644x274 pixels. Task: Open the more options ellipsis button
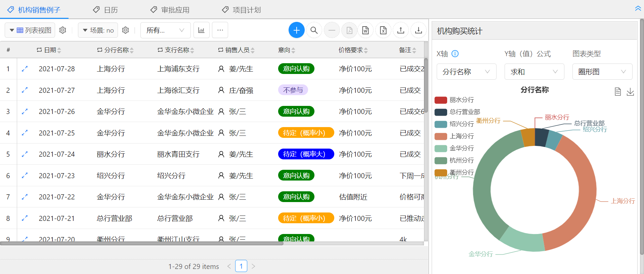pos(220,30)
